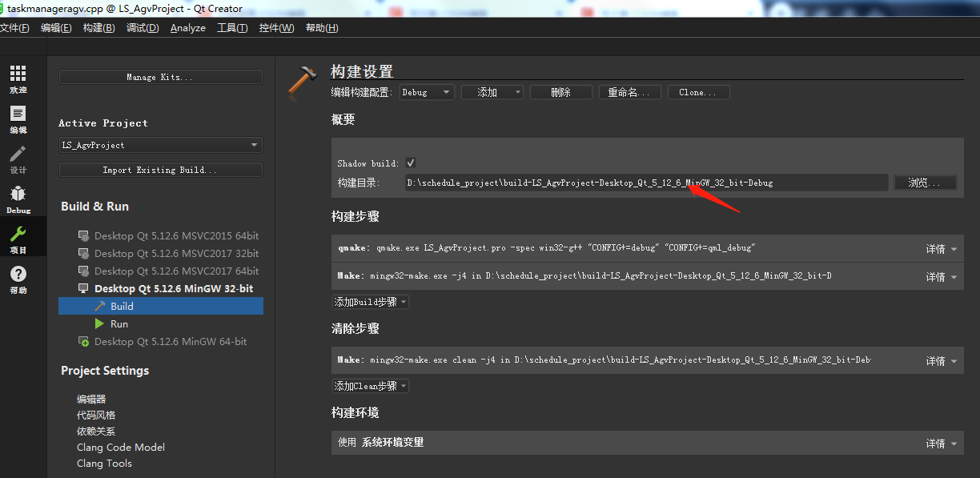Click the 浏览... button for build directory
980x478 pixels.
click(926, 183)
